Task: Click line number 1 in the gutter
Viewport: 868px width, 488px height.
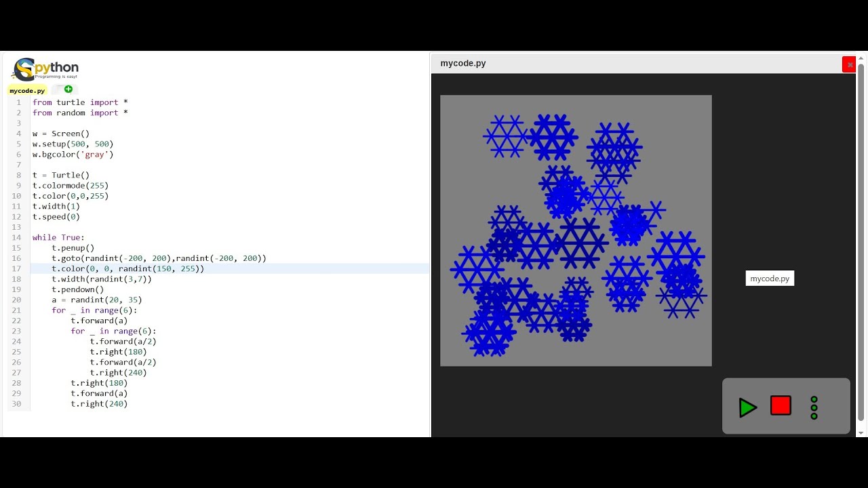Action: [18, 102]
